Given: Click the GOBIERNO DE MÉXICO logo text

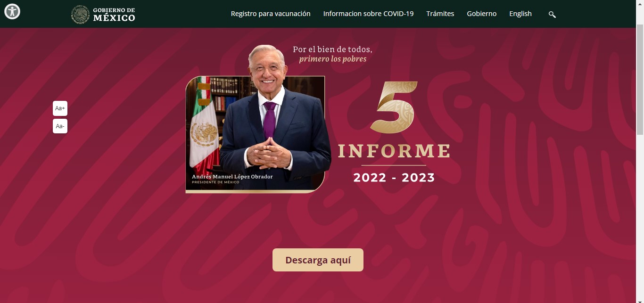Looking at the screenshot, I should tap(114, 15).
